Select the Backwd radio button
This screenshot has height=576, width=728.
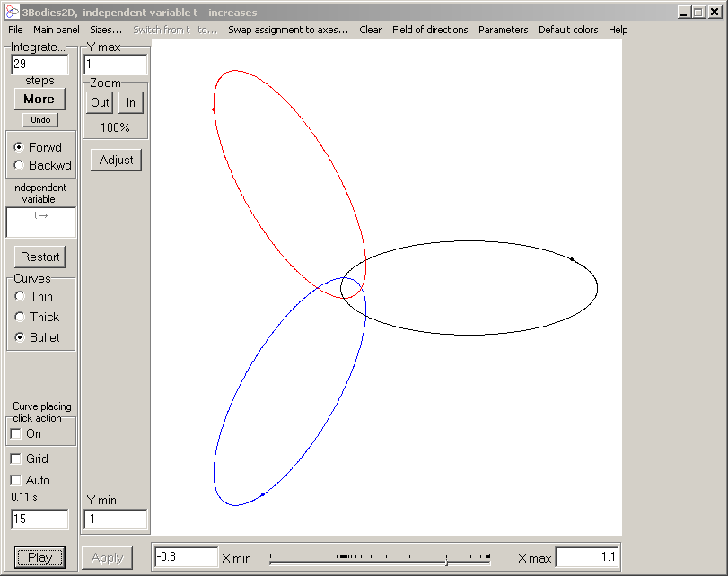(19, 165)
